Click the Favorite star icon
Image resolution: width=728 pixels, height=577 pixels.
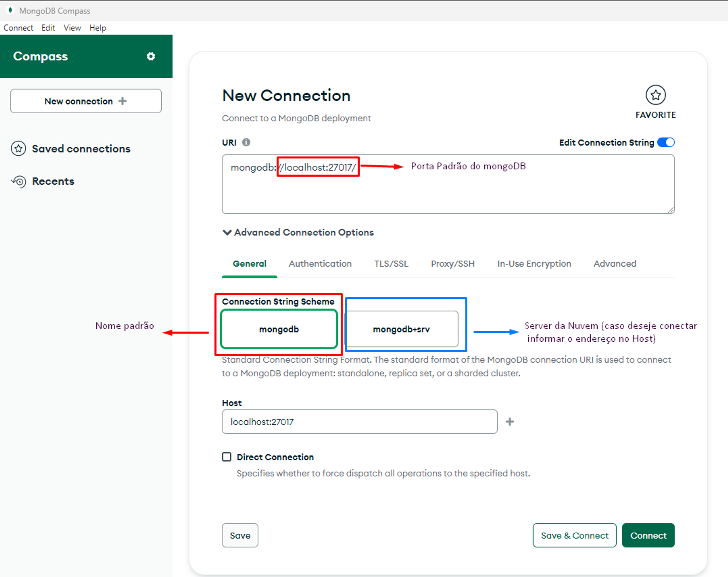pyautogui.click(x=655, y=95)
